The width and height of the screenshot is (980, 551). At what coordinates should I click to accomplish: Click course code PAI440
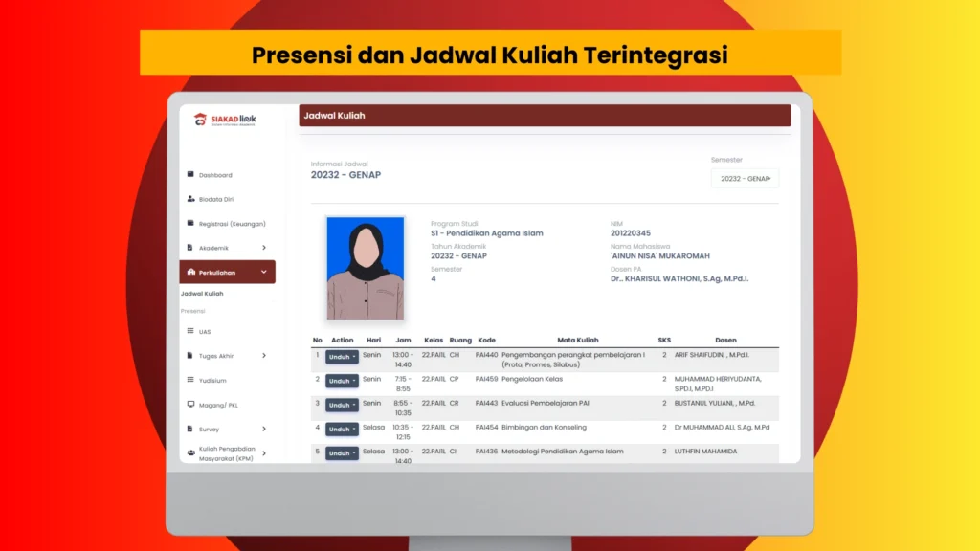click(486, 355)
